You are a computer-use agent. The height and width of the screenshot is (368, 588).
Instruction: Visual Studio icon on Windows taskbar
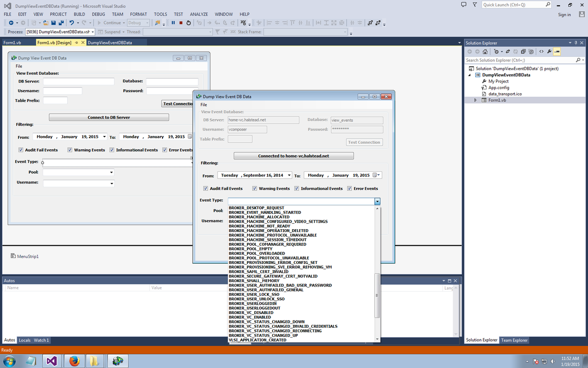coord(52,361)
